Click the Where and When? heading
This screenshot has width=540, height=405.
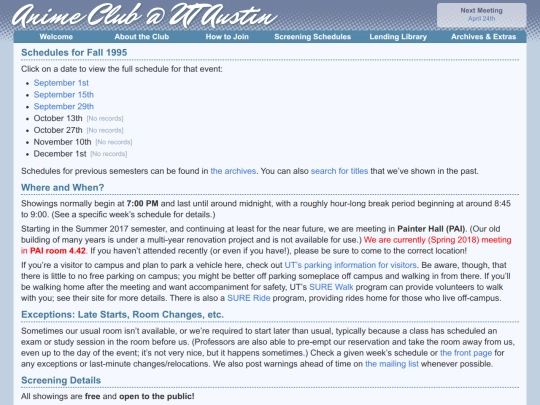point(62,188)
